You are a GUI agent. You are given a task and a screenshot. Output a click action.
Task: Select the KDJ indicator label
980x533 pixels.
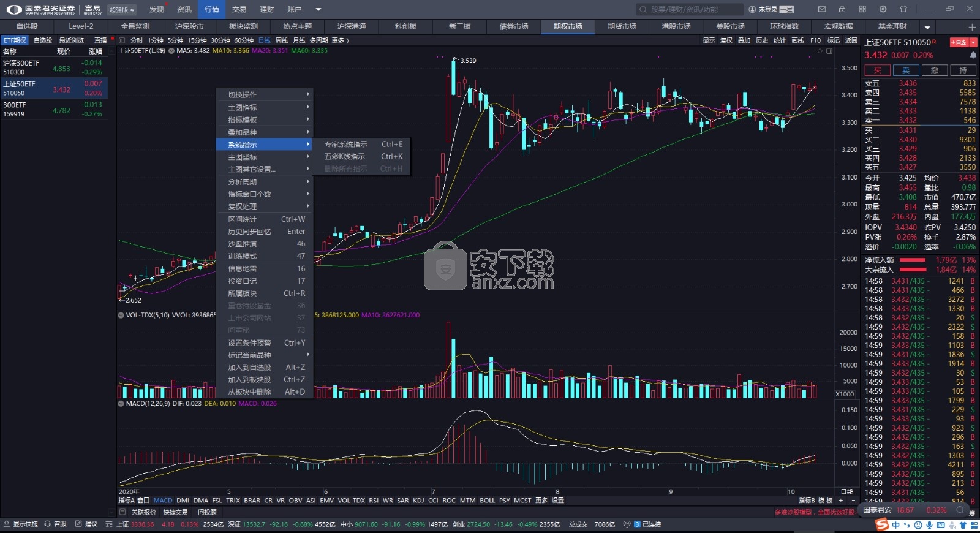point(418,501)
